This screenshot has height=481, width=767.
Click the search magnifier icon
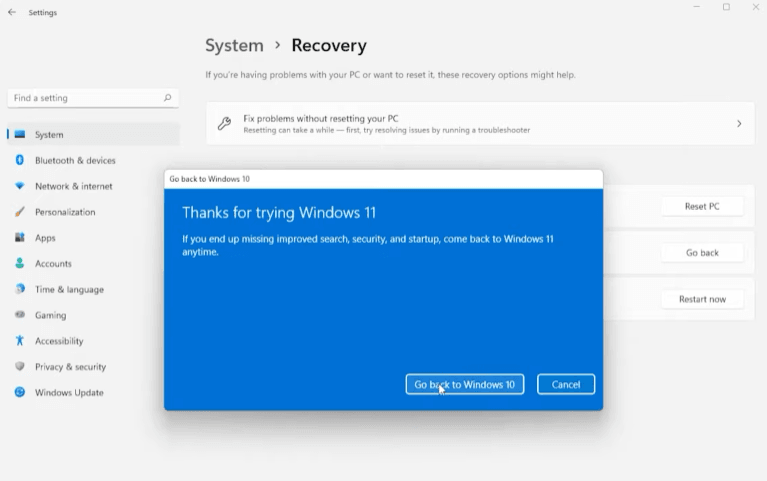167,98
